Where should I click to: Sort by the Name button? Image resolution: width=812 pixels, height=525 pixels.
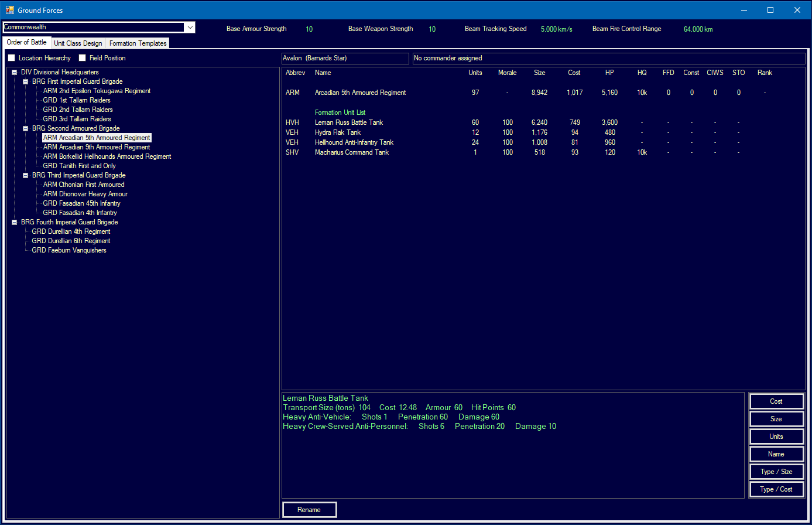(776, 454)
